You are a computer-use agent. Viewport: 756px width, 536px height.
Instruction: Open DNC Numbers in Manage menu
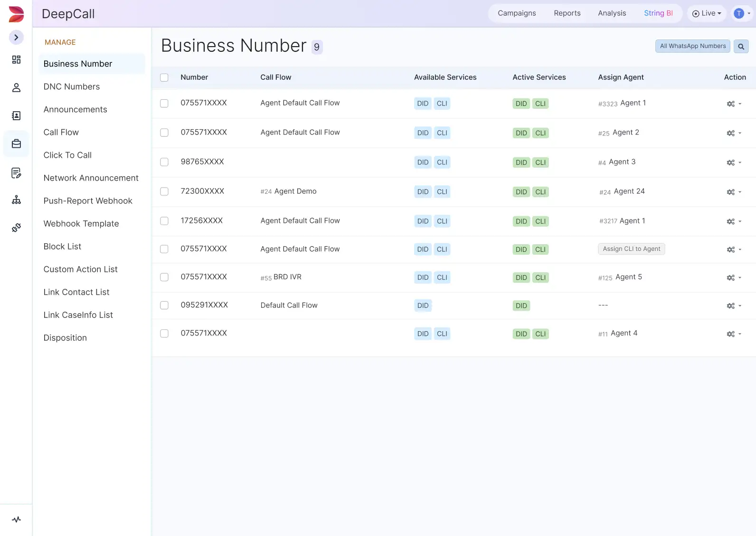point(72,86)
